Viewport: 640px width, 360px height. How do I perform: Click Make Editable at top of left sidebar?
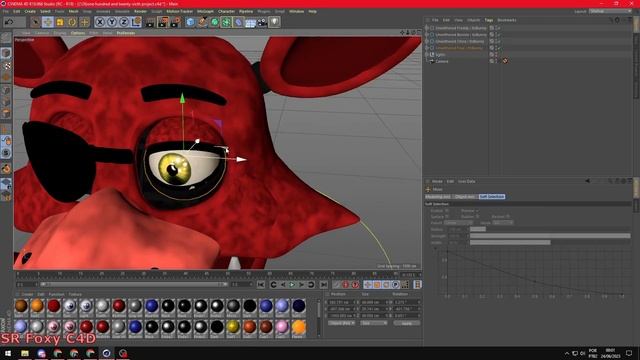pos(6,38)
